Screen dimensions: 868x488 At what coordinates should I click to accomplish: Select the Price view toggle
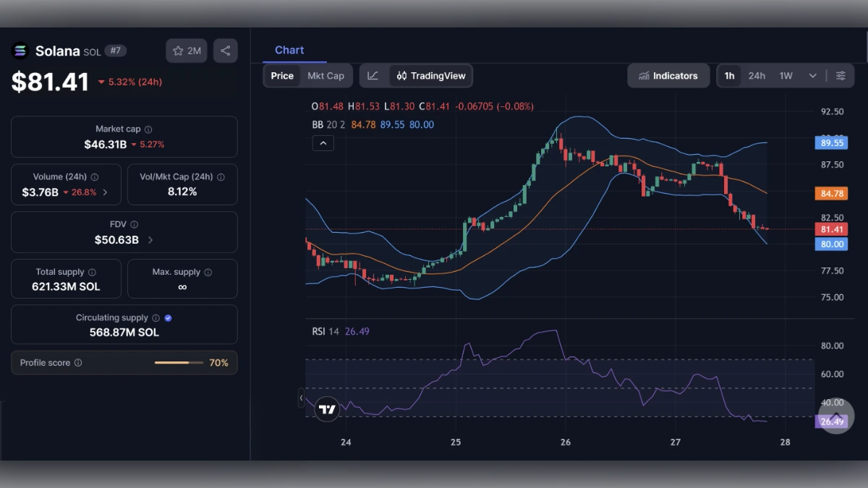(x=282, y=75)
